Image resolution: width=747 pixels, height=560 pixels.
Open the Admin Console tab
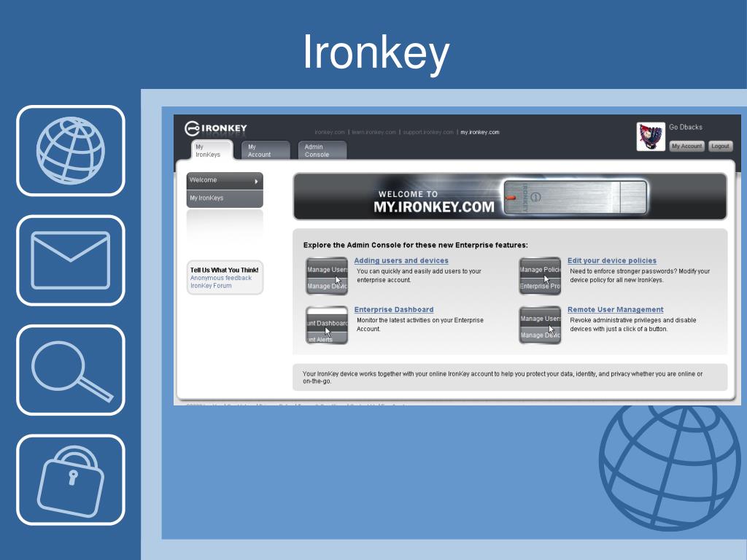pos(322,150)
